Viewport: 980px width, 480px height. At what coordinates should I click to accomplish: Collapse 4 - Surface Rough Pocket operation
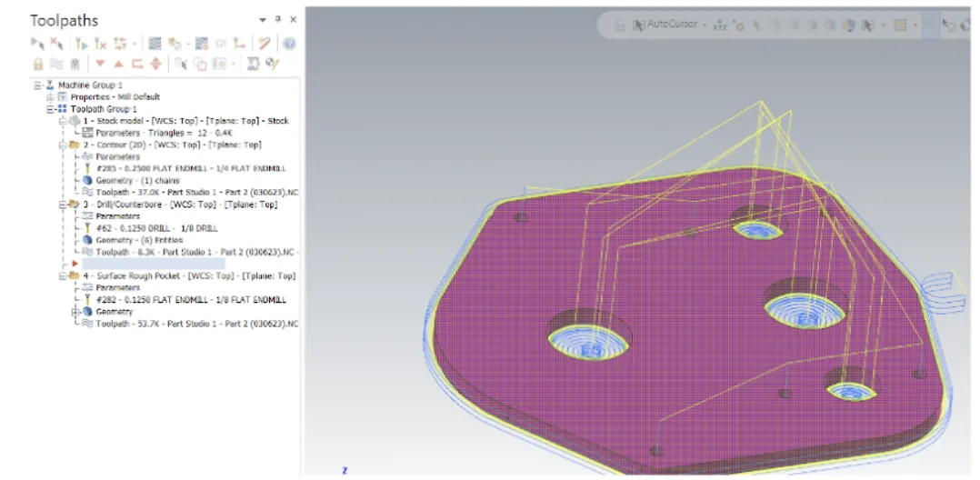tap(62, 275)
